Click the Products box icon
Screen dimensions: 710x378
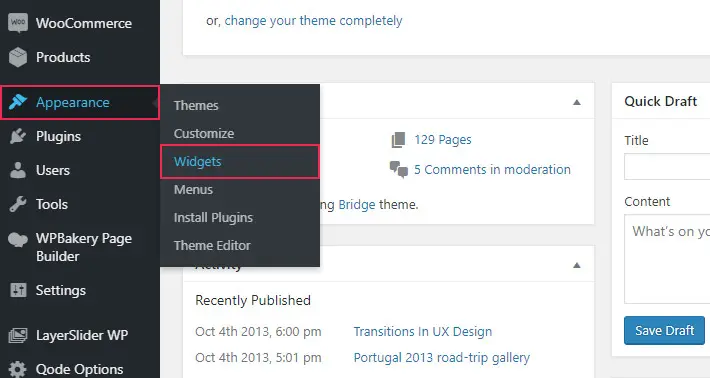pos(18,57)
